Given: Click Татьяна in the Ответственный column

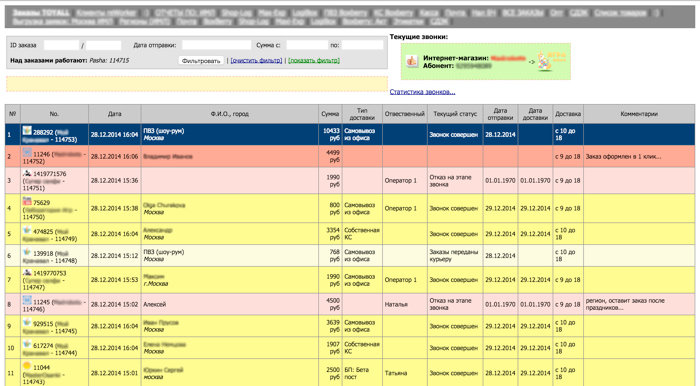Looking at the screenshot, I should [396, 373].
